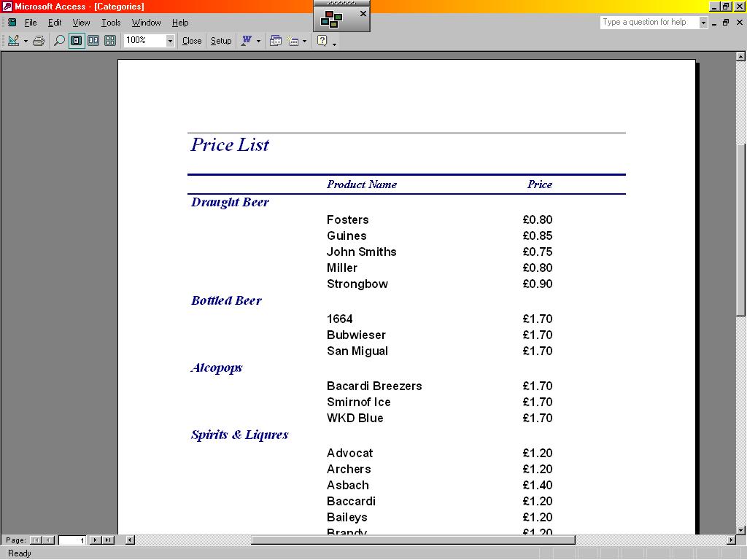Image resolution: width=747 pixels, height=560 pixels.
Task: Click the Alcopops category heading
Action: (217, 368)
